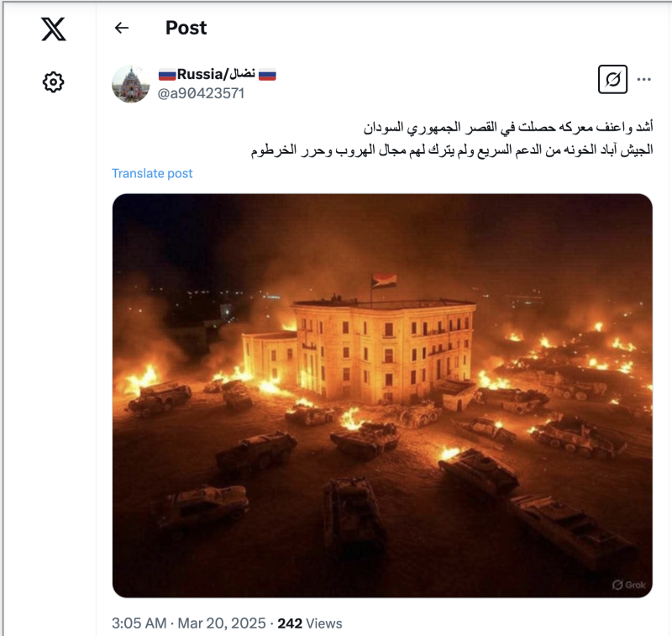Screen dimensions: 672x636
Task: Click the Post heading title
Action: (186, 28)
